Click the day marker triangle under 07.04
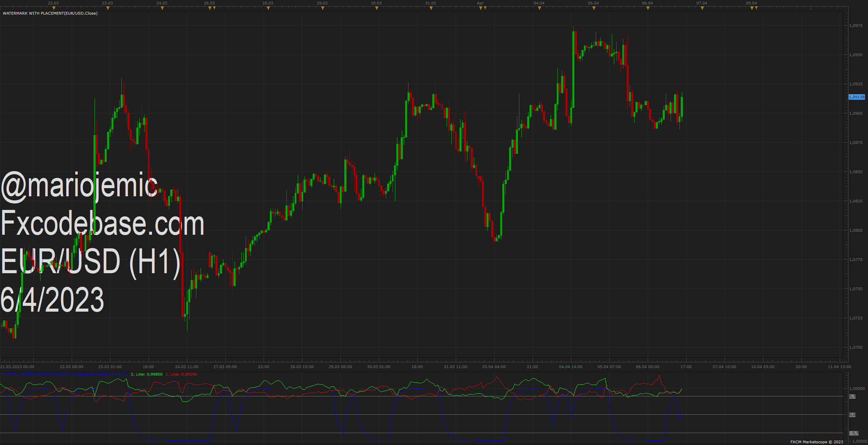Image resolution: width=868 pixels, height=445 pixels. click(x=702, y=8)
